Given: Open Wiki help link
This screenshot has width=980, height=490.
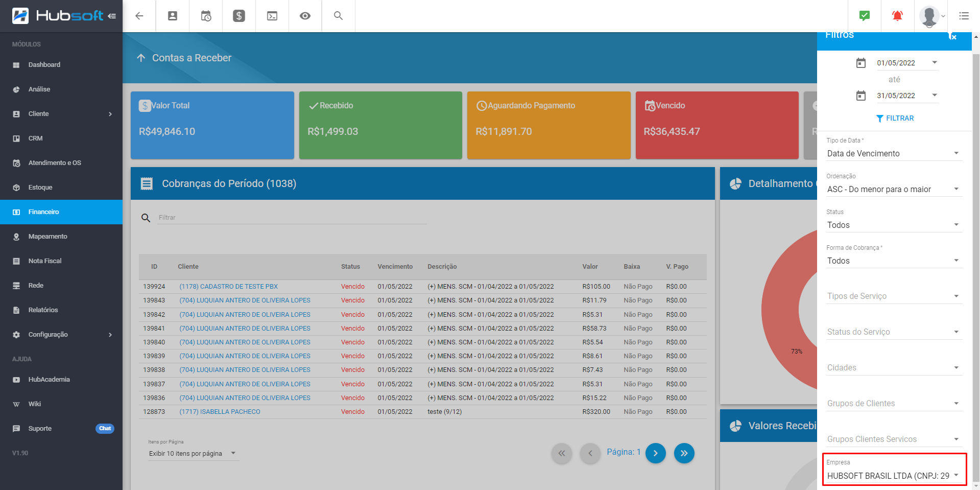Looking at the screenshot, I should pos(61,404).
